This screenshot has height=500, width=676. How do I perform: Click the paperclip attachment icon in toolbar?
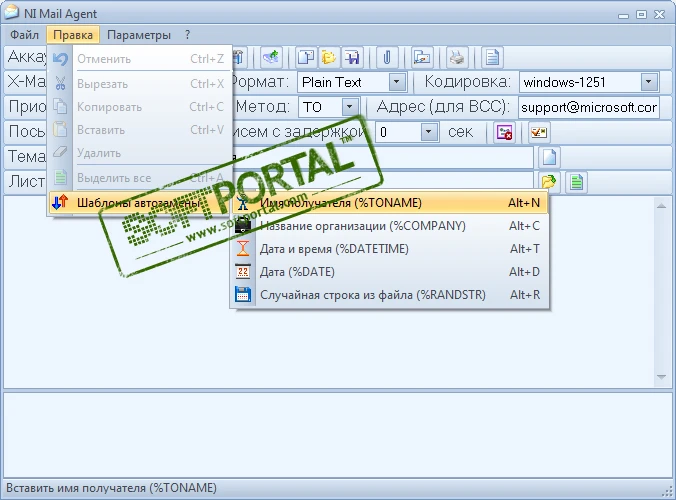tap(386, 56)
